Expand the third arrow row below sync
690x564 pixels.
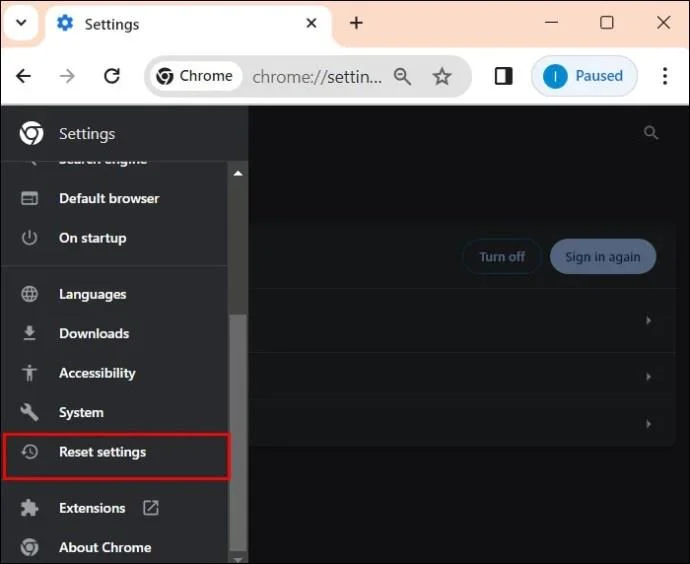648,424
